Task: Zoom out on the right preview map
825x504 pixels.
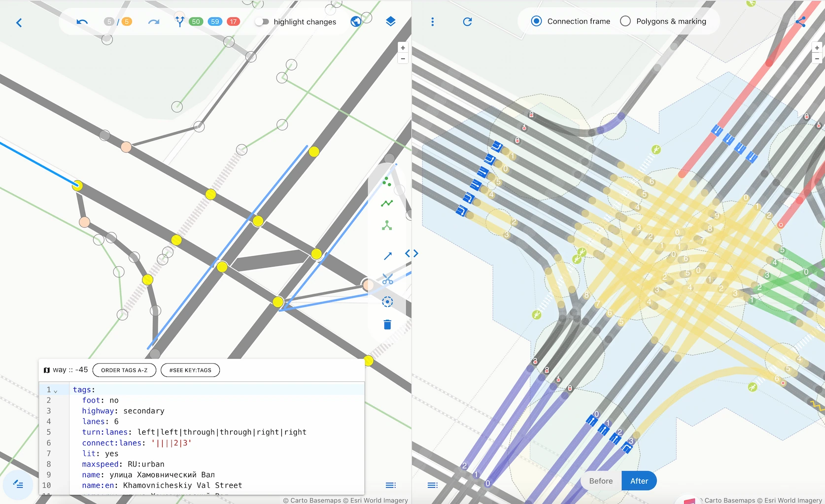Action: coord(817,59)
